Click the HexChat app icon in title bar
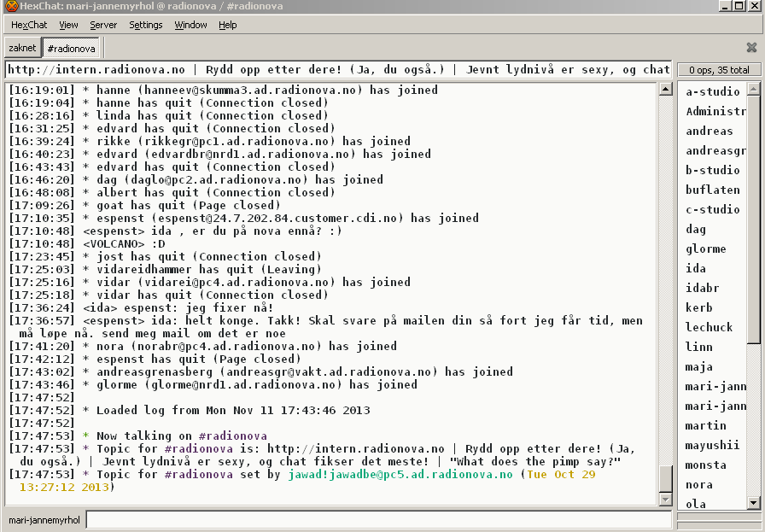This screenshot has height=532, width=765. (x=11, y=6)
